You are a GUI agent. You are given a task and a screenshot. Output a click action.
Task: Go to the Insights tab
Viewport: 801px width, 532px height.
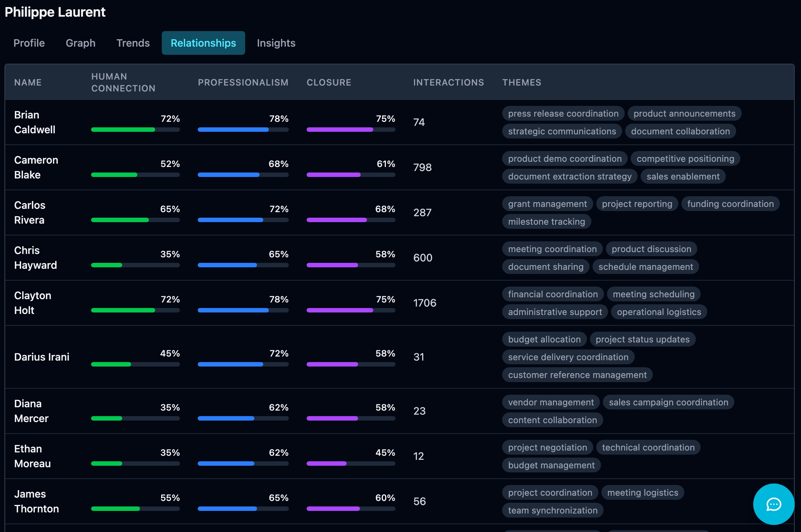pyautogui.click(x=276, y=43)
